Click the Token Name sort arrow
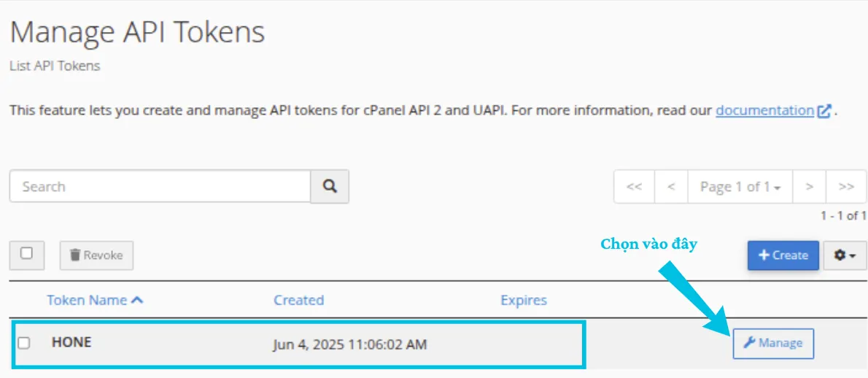Image resolution: width=868 pixels, height=378 pixels. [137, 300]
